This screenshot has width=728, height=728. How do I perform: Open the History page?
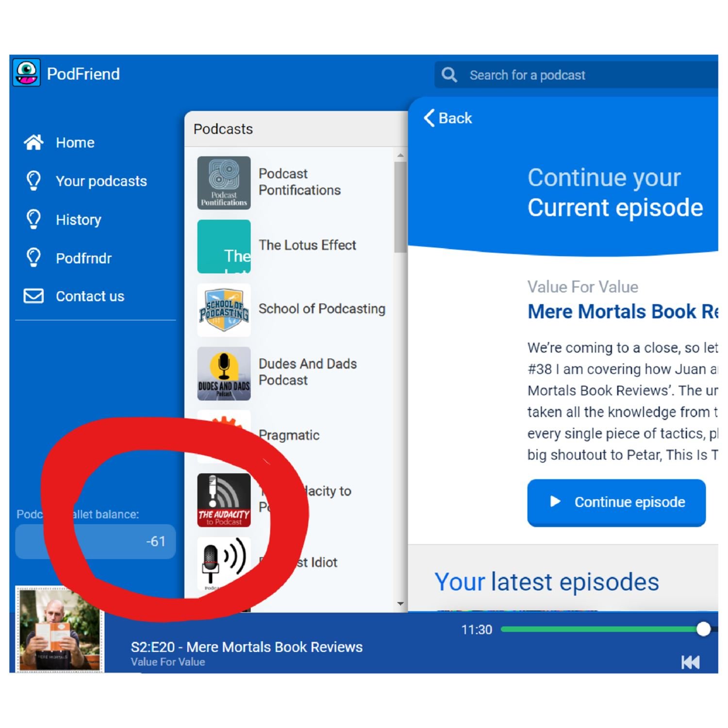click(x=79, y=219)
